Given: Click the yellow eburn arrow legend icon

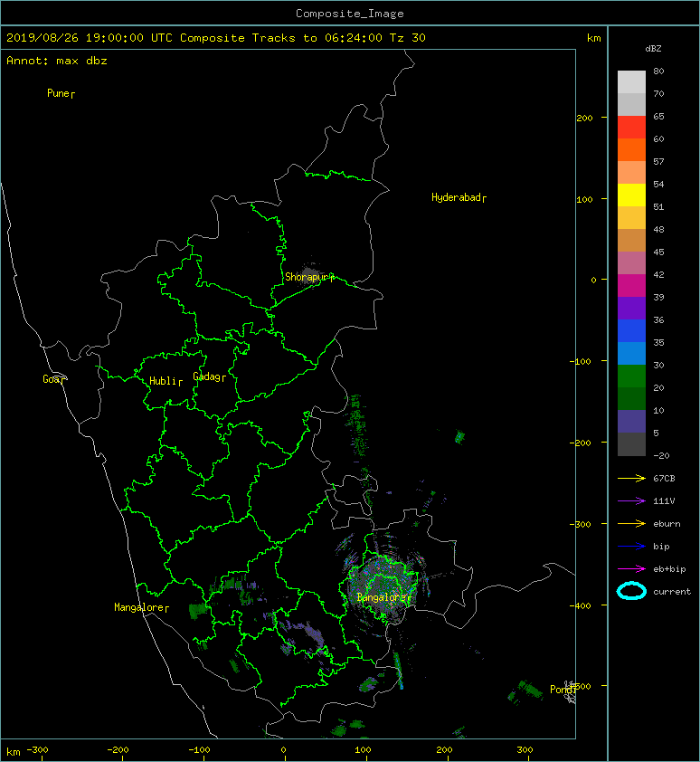Looking at the screenshot, I should pos(631,524).
